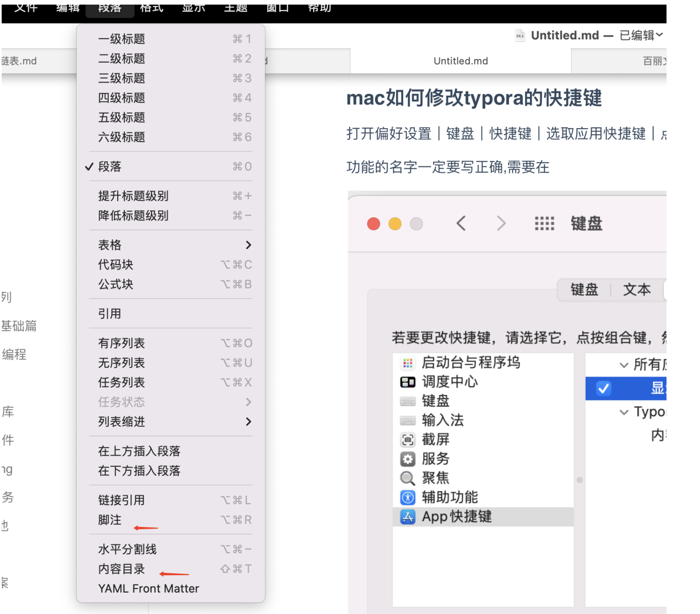This screenshot has width=700, height=614.
Task: Expand the 列表缩进 submenu
Action: click(x=171, y=422)
